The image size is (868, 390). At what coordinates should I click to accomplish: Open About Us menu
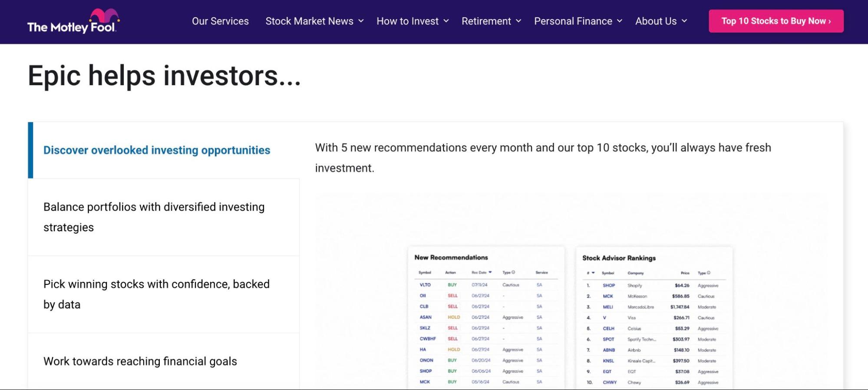coord(656,21)
